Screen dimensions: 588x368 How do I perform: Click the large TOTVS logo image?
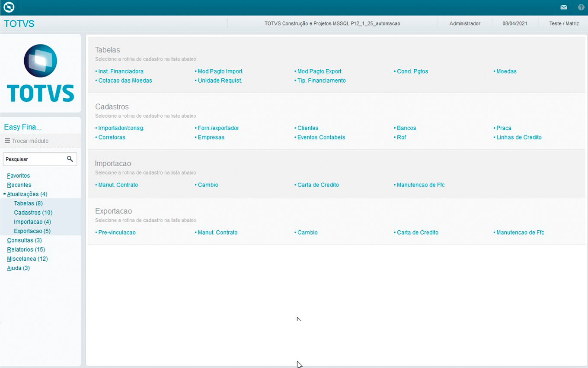pos(40,73)
